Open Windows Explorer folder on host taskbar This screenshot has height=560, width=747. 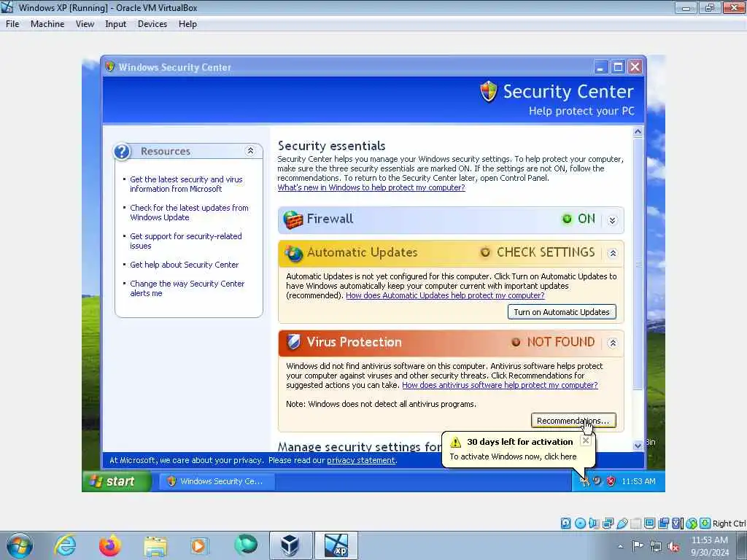pyautogui.click(x=155, y=546)
